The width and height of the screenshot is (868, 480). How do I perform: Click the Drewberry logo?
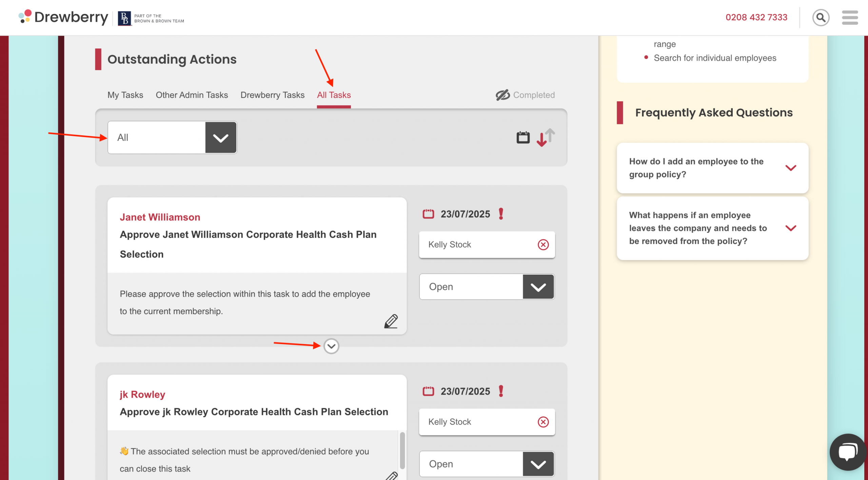pyautogui.click(x=63, y=17)
